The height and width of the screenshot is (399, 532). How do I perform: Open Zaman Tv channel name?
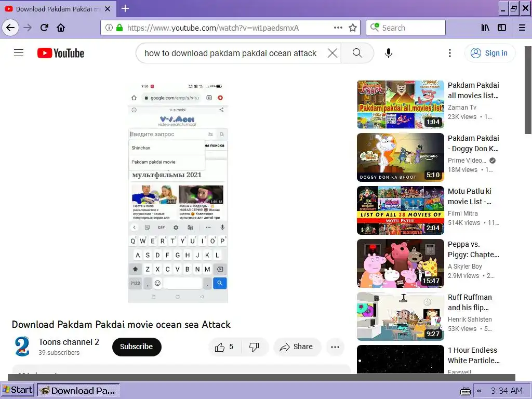pos(462,107)
